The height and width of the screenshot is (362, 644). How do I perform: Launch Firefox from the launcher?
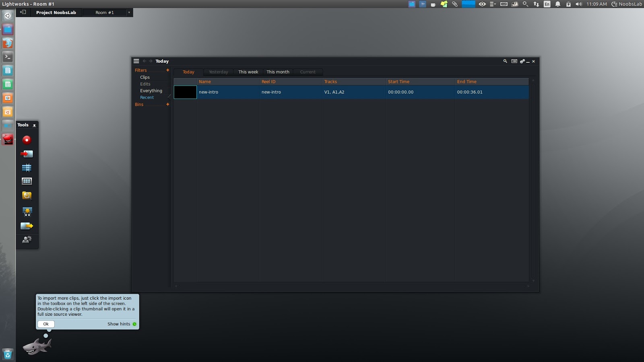pyautogui.click(x=8, y=43)
